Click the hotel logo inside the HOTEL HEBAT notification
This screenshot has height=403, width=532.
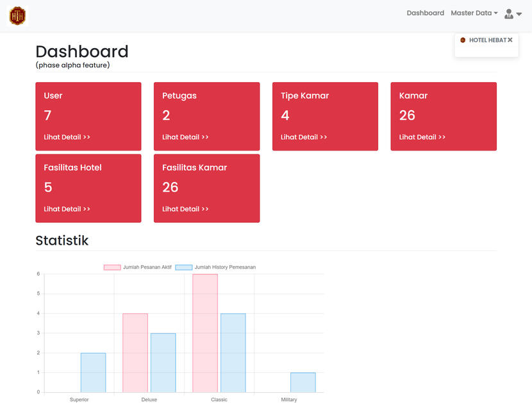tap(463, 40)
